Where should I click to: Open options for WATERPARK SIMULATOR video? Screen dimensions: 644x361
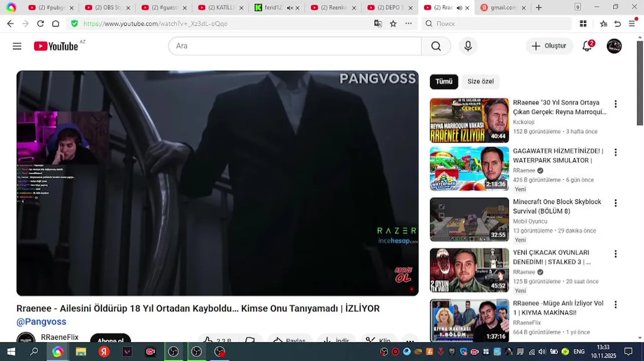coord(615,152)
